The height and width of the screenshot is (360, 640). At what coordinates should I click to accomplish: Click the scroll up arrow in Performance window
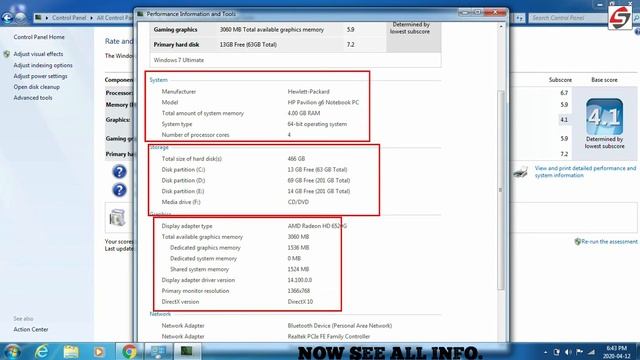(501, 27)
